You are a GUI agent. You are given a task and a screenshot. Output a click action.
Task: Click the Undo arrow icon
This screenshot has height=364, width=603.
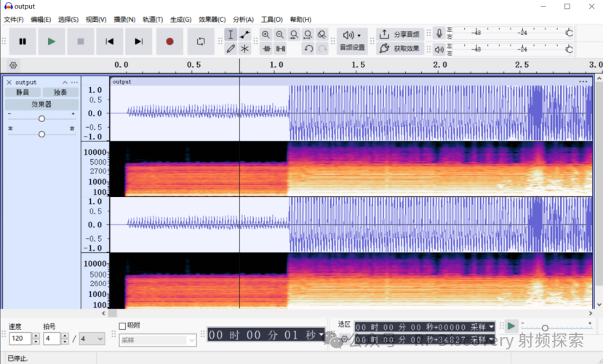click(308, 49)
